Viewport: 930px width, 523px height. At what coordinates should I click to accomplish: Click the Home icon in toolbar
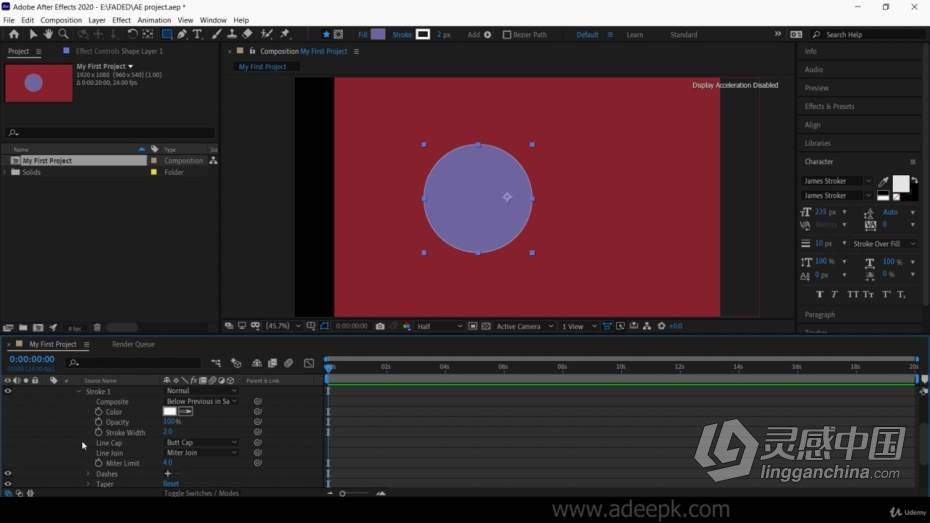tap(14, 34)
